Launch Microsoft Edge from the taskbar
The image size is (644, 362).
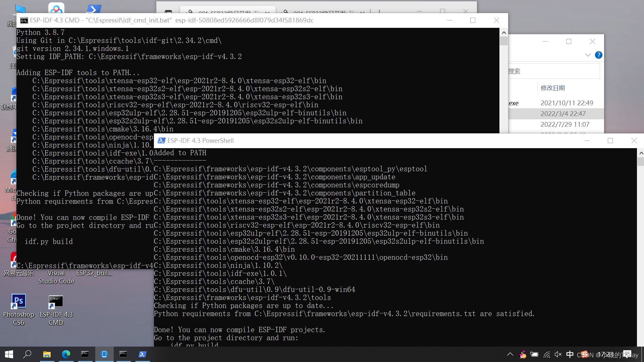point(66,354)
